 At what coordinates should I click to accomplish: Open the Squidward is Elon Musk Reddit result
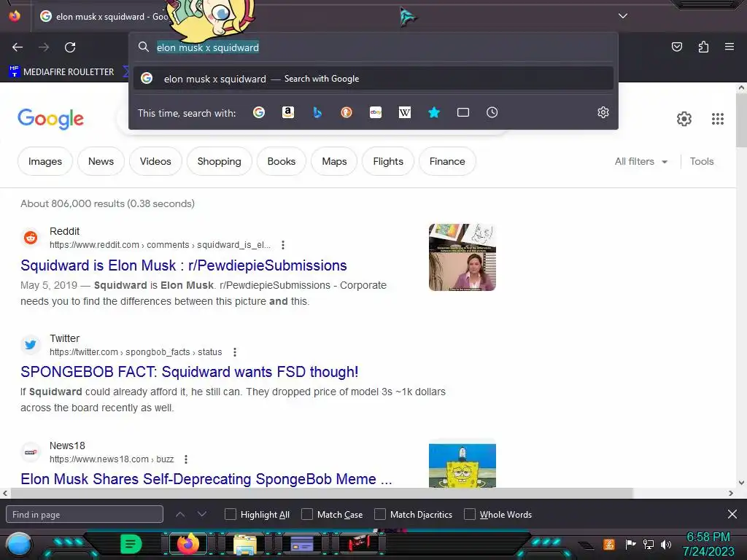(x=184, y=265)
